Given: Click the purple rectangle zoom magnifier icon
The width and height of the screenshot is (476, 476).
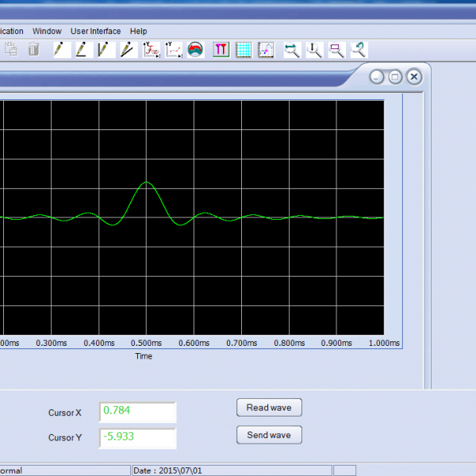Looking at the screenshot, I should (336, 49).
